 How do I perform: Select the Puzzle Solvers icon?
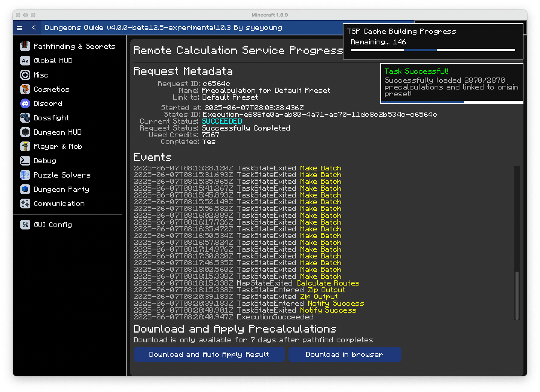[x=25, y=175]
